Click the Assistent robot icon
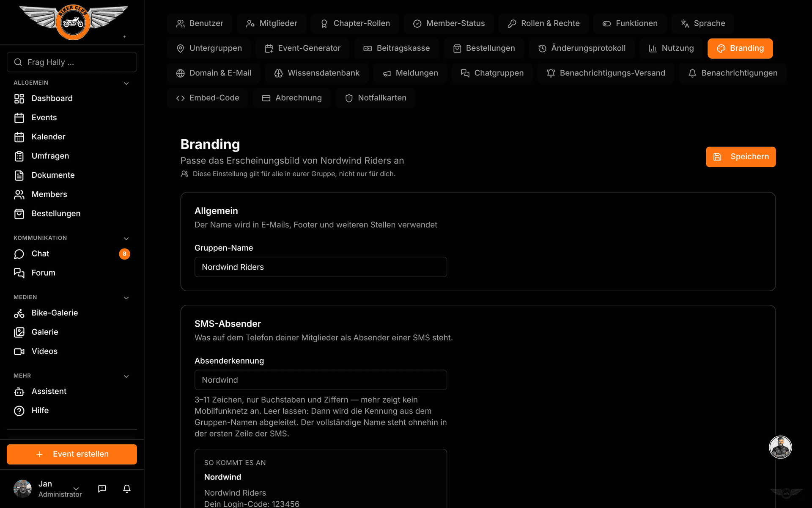The height and width of the screenshot is (508, 812). pos(19,392)
